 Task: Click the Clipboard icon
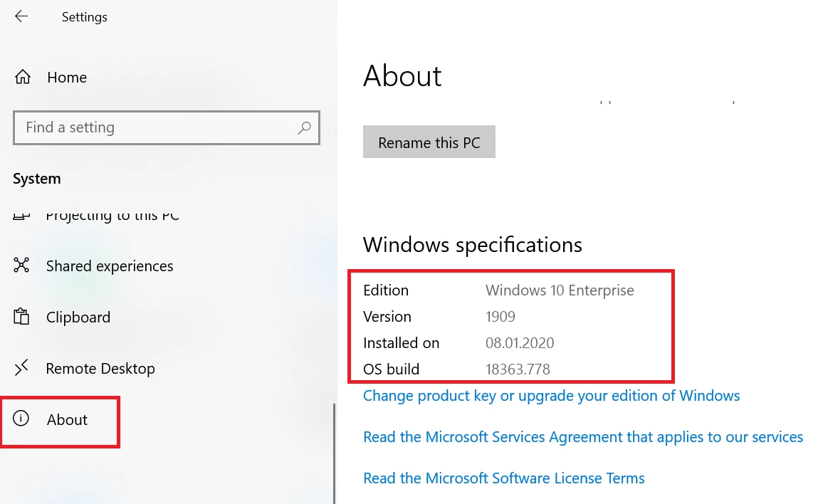click(21, 316)
